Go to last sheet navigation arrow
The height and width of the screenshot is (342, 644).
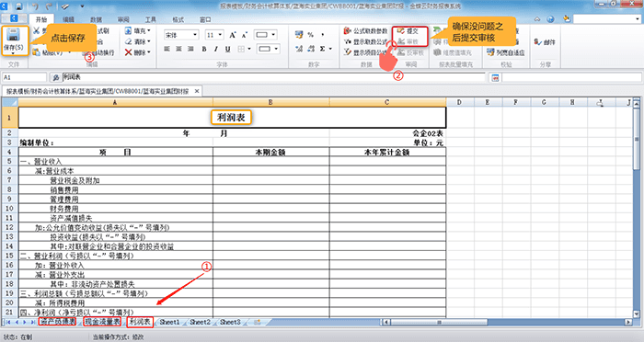click(32, 323)
